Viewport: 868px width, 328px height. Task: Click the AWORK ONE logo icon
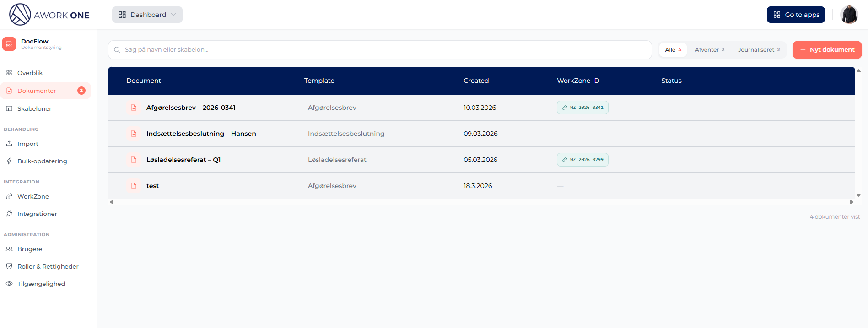[x=20, y=15]
